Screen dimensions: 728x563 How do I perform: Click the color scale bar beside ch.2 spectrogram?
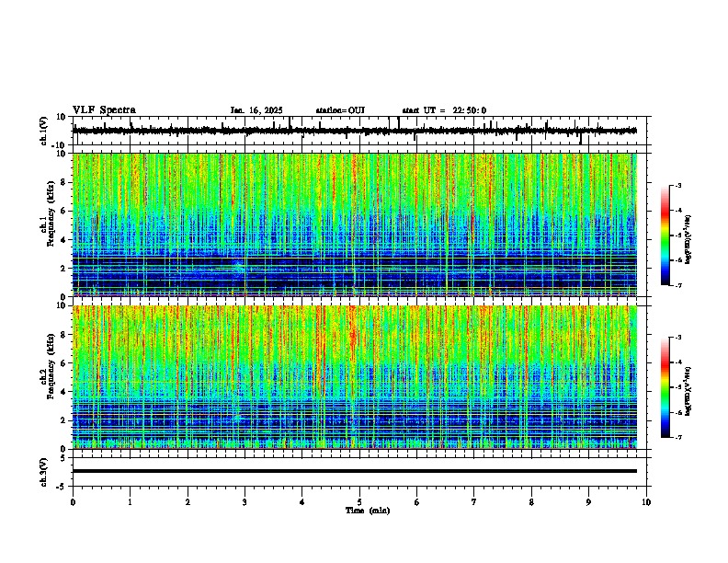coord(665,387)
